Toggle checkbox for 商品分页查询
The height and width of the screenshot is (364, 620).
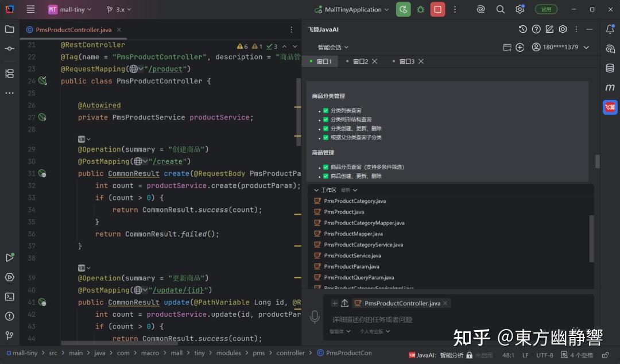point(326,167)
